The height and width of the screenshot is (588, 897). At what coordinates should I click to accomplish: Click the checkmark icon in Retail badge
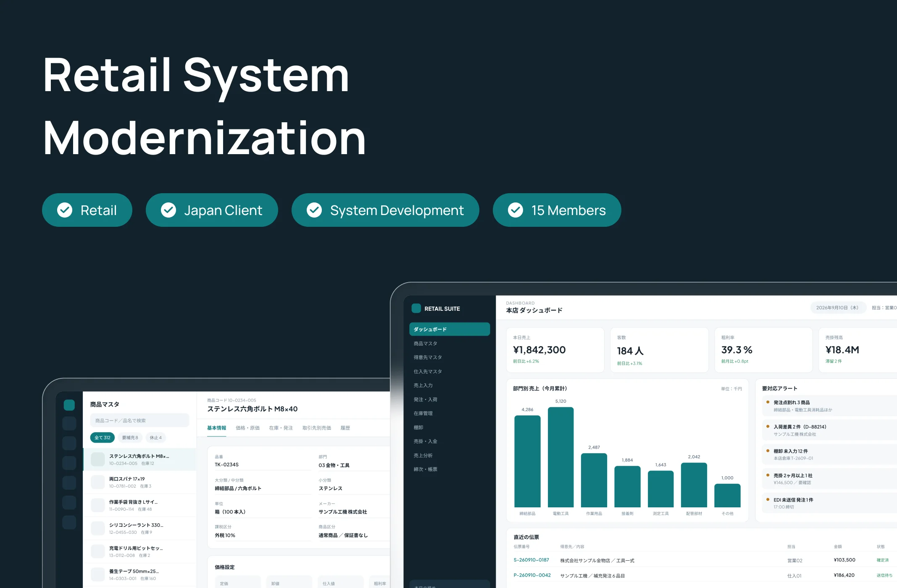pyautogui.click(x=65, y=210)
